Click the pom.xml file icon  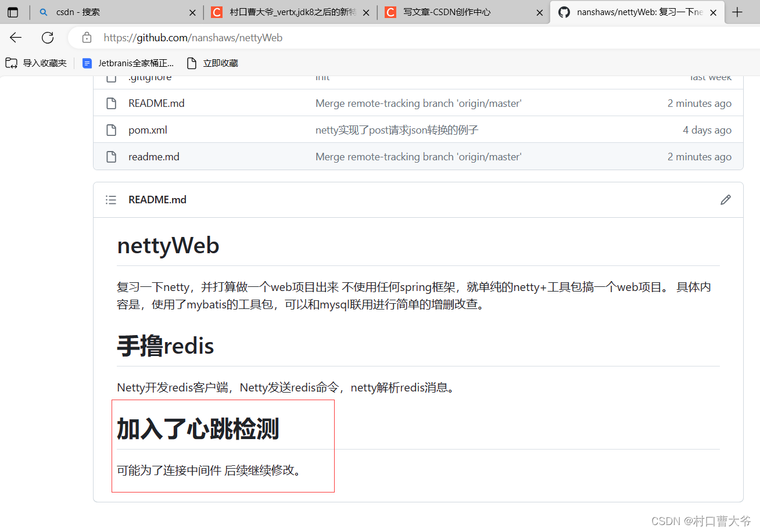(111, 130)
